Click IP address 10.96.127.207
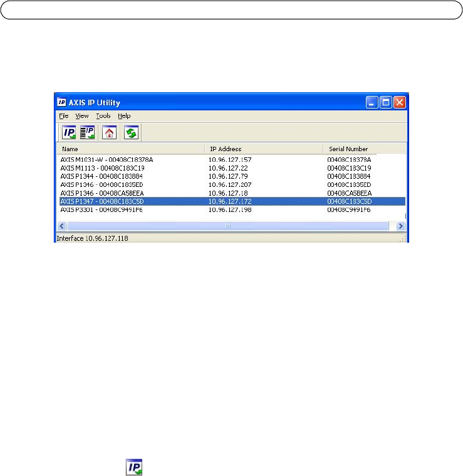 (230, 185)
